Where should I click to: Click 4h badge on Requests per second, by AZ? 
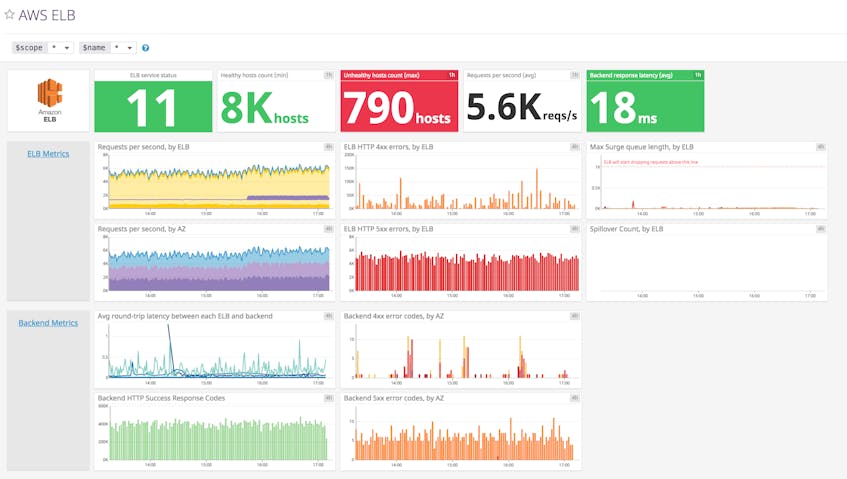click(328, 229)
